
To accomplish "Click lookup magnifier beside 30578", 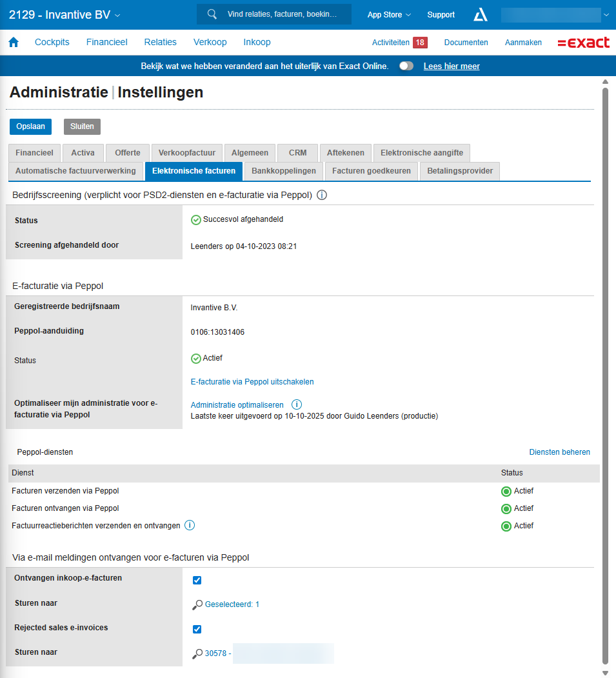I will [197, 653].
